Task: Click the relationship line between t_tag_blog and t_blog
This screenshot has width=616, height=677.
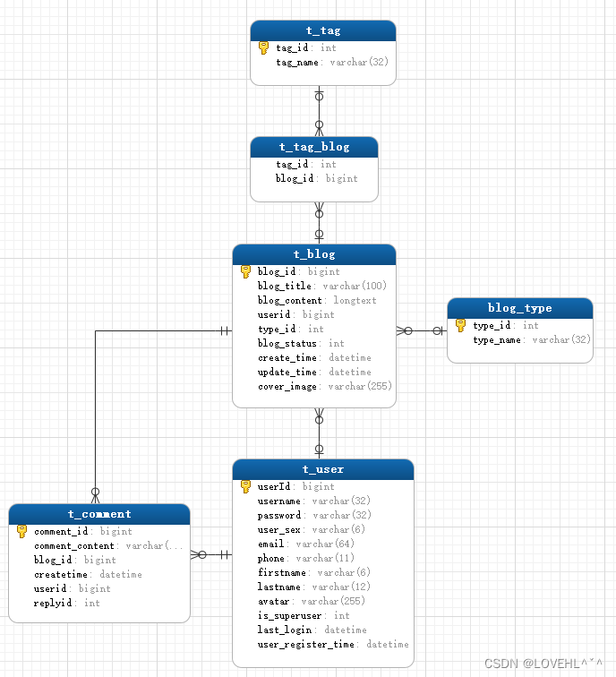Action: [319, 223]
